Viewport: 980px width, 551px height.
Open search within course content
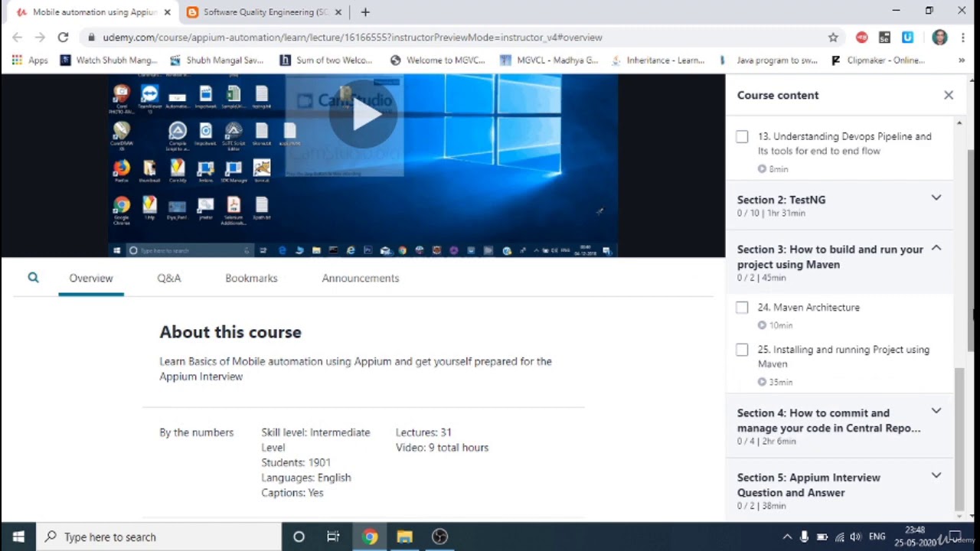click(33, 278)
